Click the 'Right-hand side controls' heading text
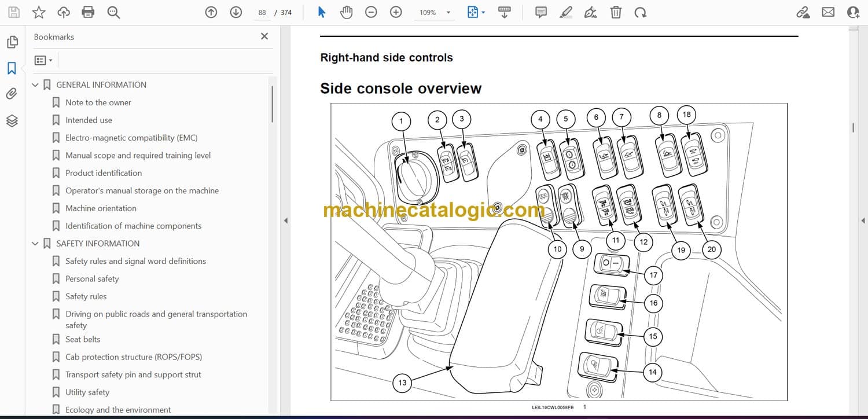The width and height of the screenshot is (868, 419). [387, 58]
